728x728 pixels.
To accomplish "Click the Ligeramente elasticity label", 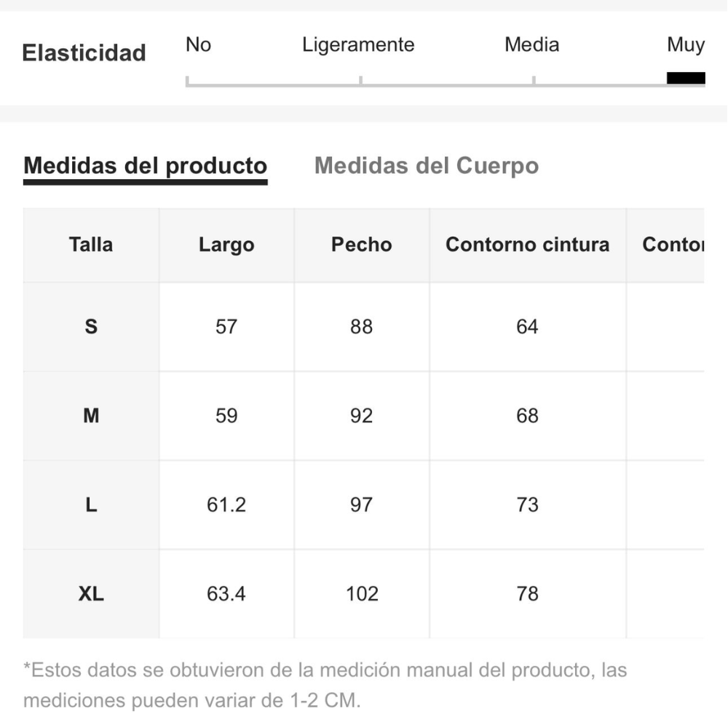I will (358, 45).
